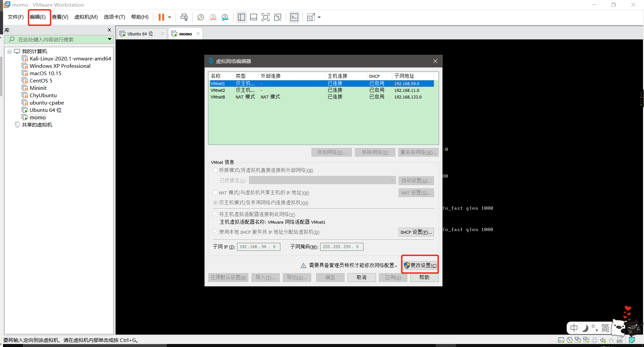Screen dimensions: 644x347
Task: Open the 已桥接至 adapter dropdown
Action: pos(323,180)
